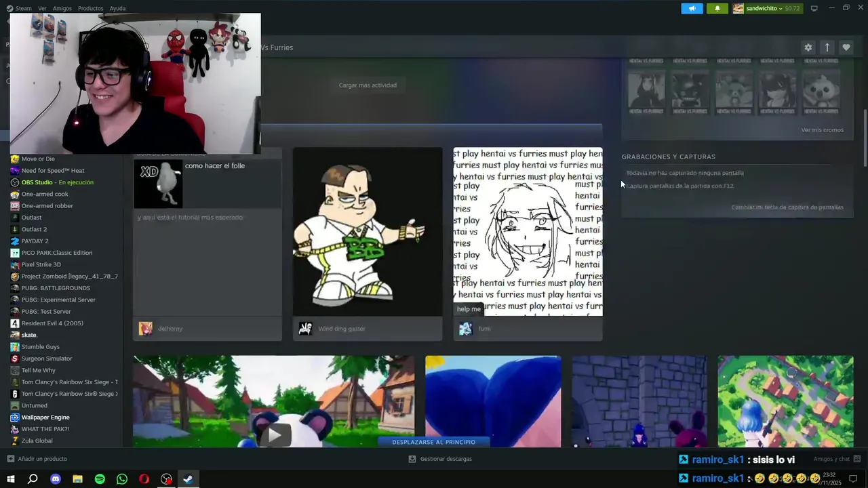Open author Wind ding gaster's profile
This screenshot has height=488, width=868.
click(x=341, y=329)
